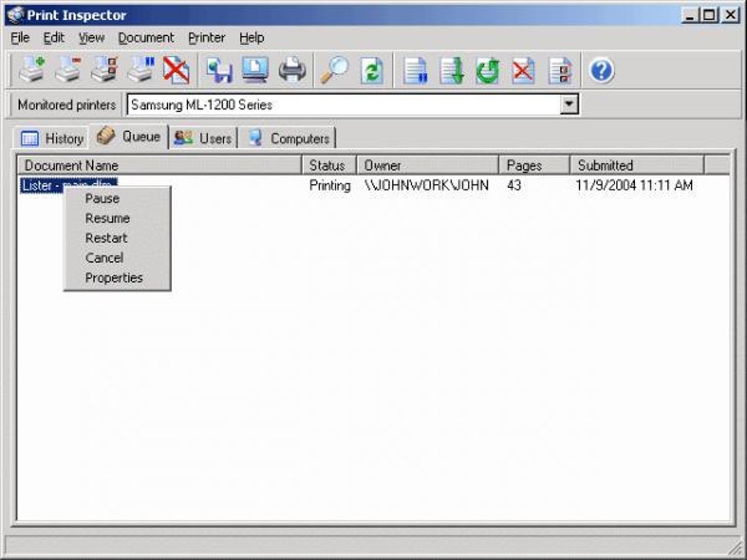The height and width of the screenshot is (560, 747).
Task: Select Properties in the context menu
Action: click(114, 277)
